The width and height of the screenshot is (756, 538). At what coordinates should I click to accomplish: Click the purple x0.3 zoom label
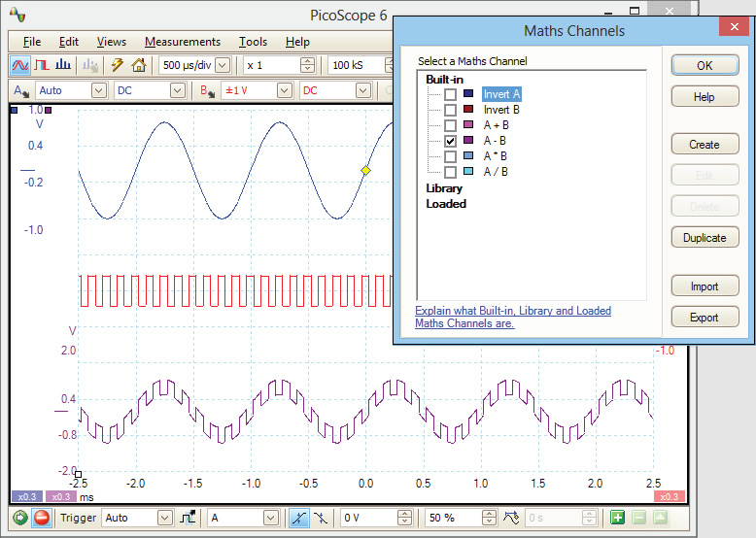61,496
